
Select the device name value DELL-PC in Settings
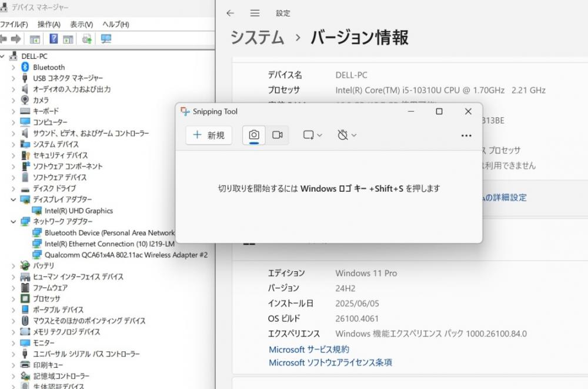coord(351,75)
